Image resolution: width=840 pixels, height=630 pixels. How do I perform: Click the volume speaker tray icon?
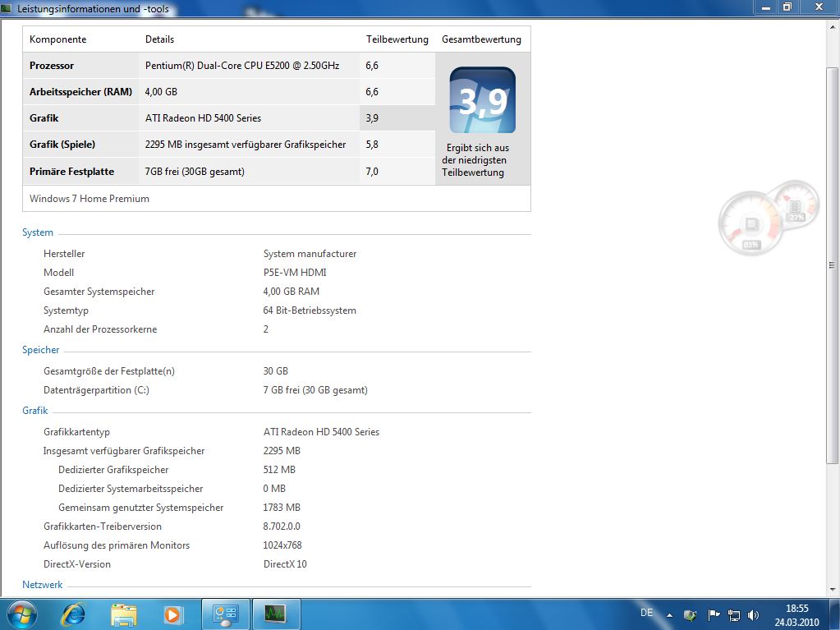(x=753, y=615)
